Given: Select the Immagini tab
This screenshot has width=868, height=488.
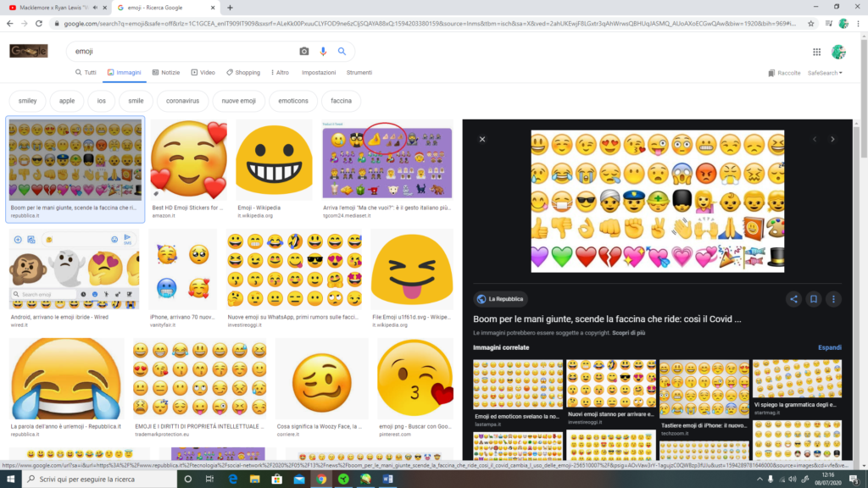Looking at the screenshot, I should 125,73.
